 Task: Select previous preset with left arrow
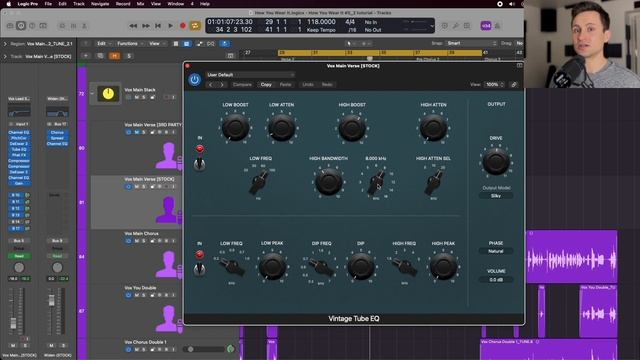[x=211, y=84]
